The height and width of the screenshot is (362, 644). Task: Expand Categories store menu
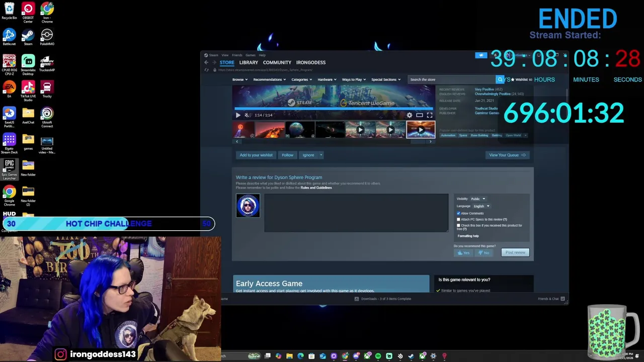click(x=301, y=79)
